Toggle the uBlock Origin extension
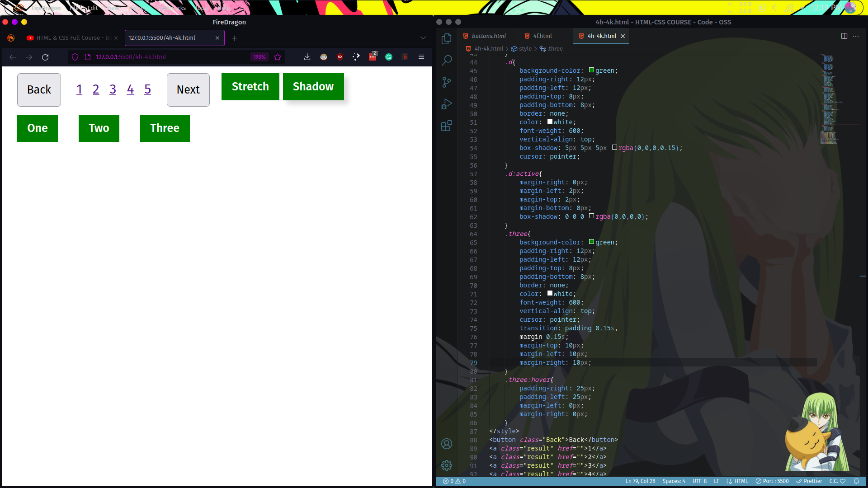 340,57
